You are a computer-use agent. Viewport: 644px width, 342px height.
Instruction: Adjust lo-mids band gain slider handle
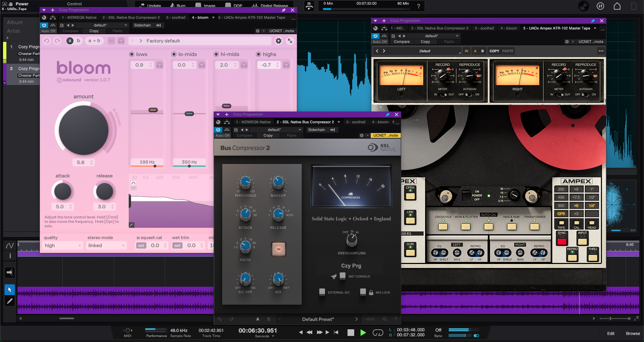[x=189, y=114]
